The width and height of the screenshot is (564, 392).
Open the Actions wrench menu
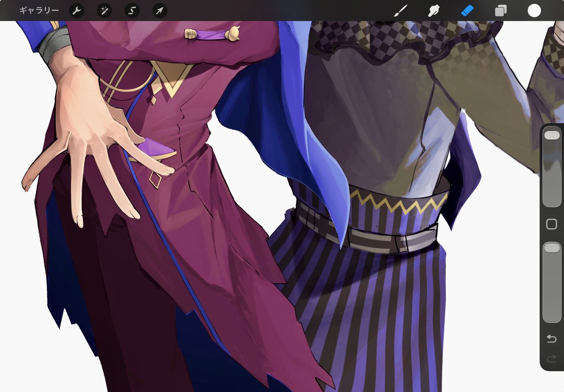tap(77, 10)
